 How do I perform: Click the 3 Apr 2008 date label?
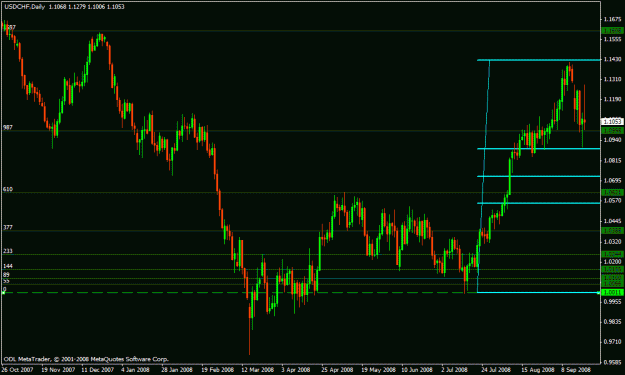pyautogui.click(x=295, y=370)
